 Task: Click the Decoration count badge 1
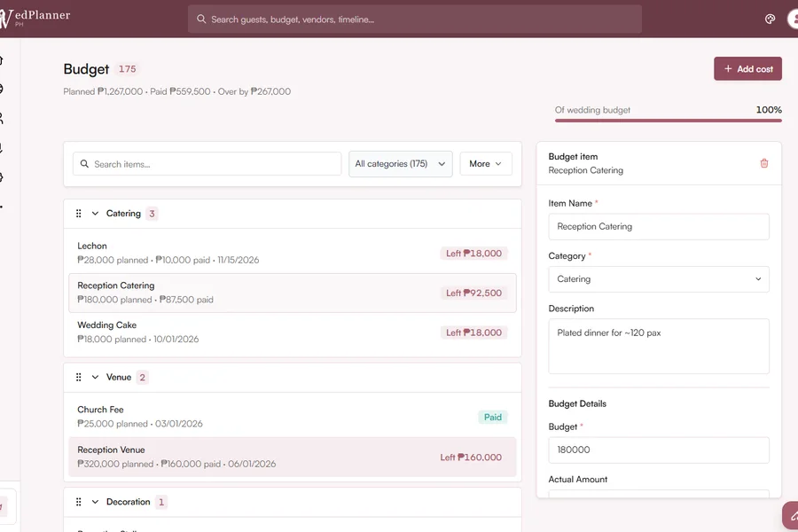[161, 502]
